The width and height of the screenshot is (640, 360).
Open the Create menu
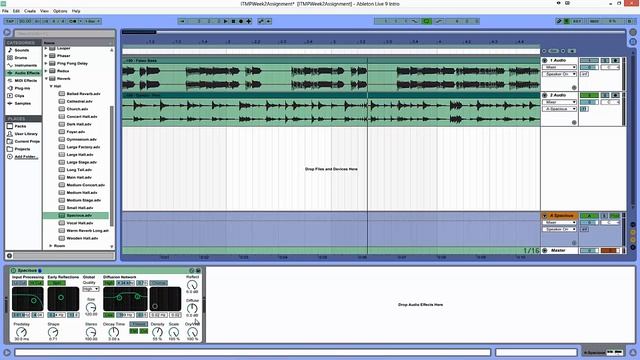pos(30,11)
